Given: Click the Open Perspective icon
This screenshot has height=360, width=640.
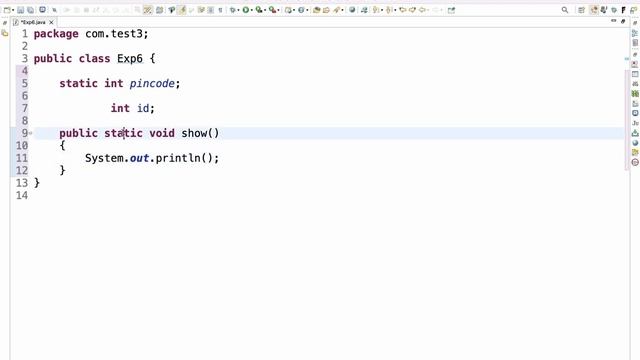Looking at the screenshot, I should (x=581, y=10).
